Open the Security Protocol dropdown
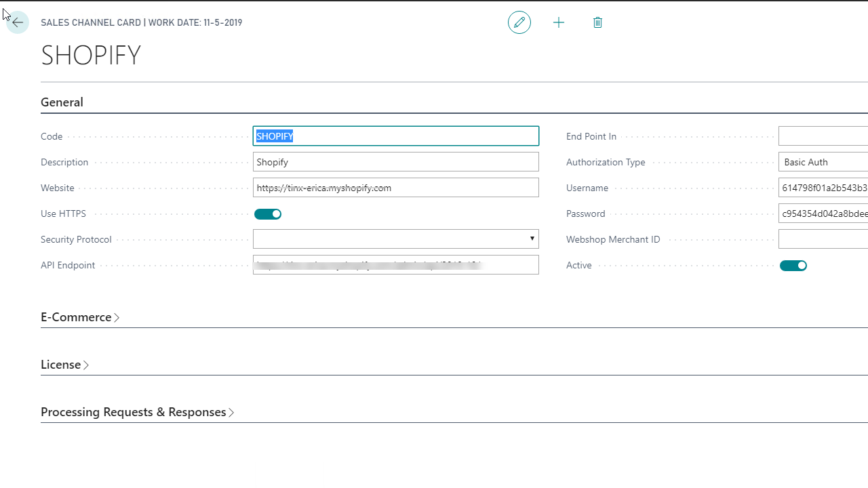This screenshot has height=488, width=868. [396, 239]
